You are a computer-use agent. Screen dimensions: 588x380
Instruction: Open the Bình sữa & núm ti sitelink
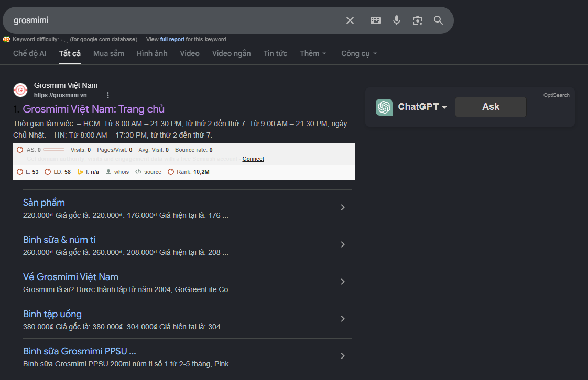tap(59, 240)
